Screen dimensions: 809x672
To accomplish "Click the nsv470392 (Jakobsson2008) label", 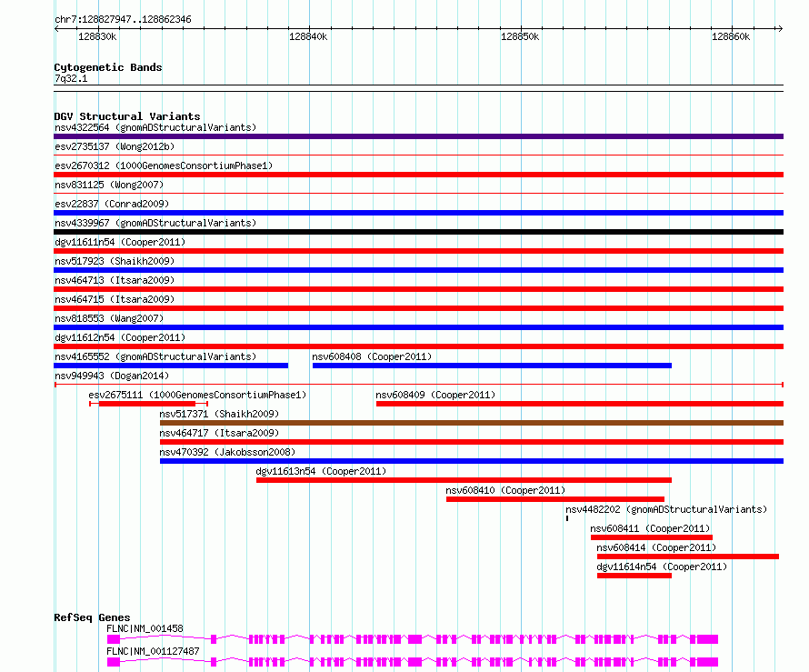I will pyautogui.click(x=227, y=452).
